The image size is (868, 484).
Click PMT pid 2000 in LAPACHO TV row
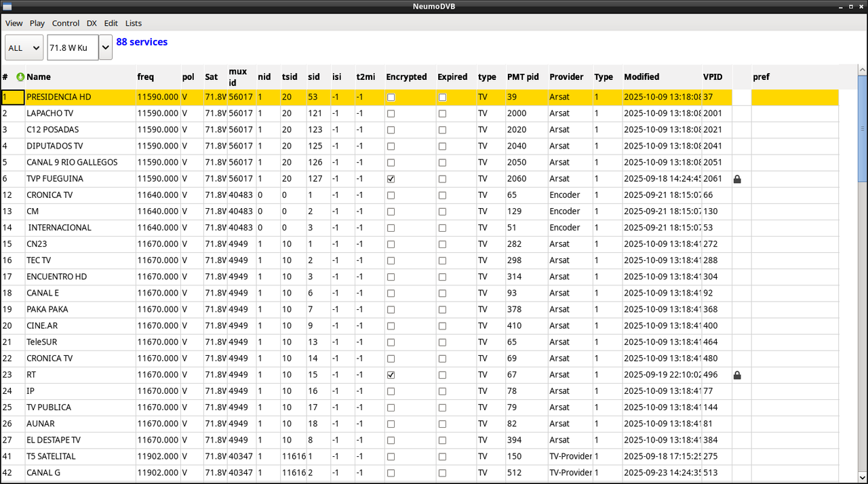coord(517,114)
